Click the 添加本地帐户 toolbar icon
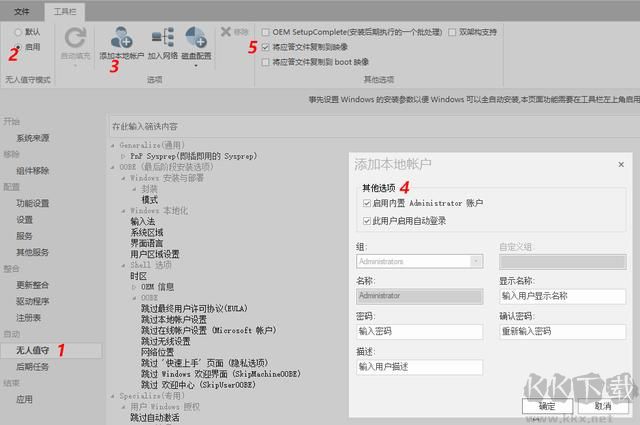The height and width of the screenshot is (425, 640). tap(121, 37)
